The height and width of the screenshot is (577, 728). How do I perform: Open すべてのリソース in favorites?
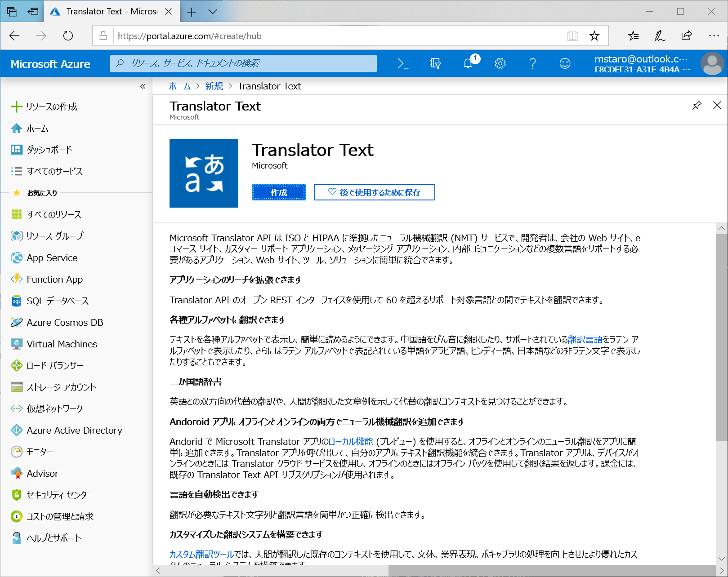pyautogui.click(x=46, y=214)
